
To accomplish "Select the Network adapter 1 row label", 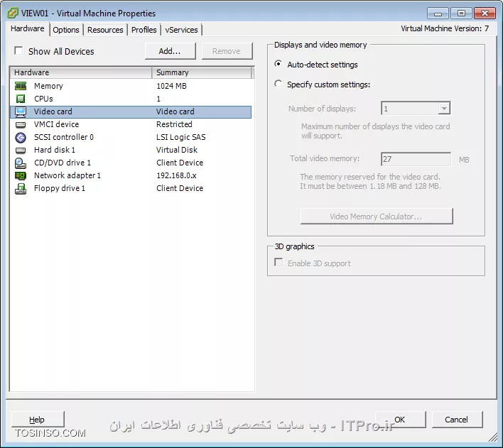I will [x=67, y=176].
